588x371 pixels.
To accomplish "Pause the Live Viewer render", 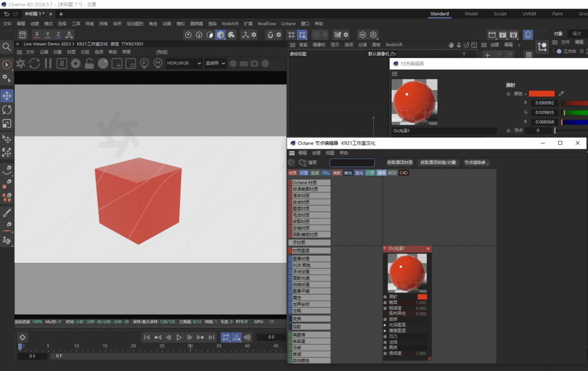I will click(x=48, y=63).
